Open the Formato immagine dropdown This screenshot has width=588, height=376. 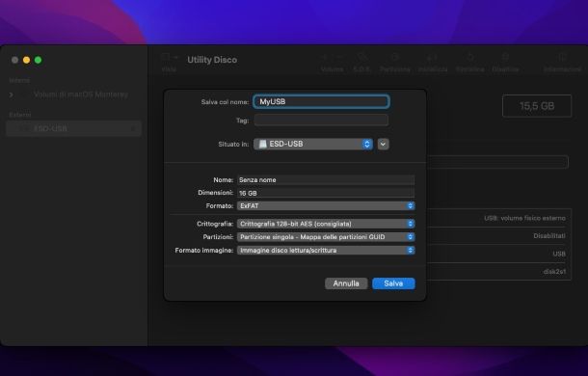click(326, 251)
